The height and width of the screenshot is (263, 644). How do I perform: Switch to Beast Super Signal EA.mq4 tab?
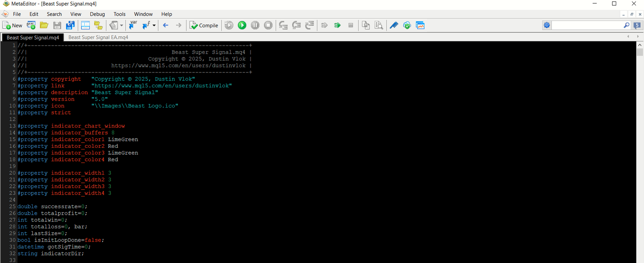[x=98, y=37]
